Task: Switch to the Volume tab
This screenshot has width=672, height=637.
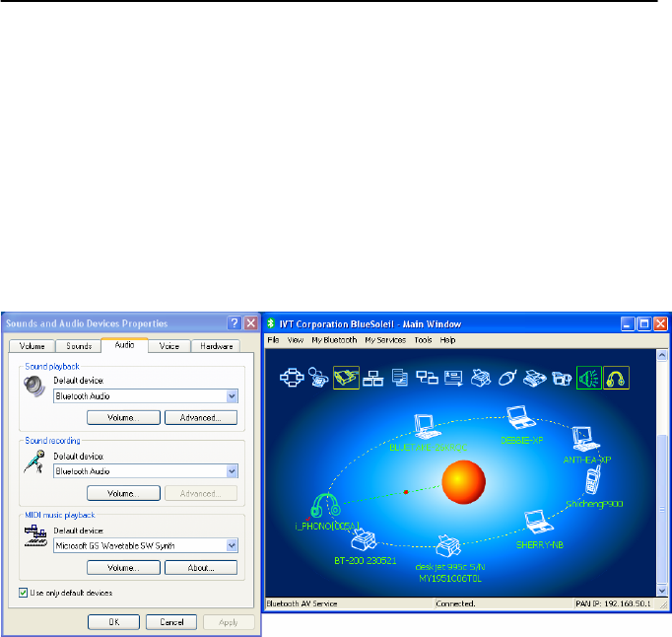Action: [x=33, y=346]
